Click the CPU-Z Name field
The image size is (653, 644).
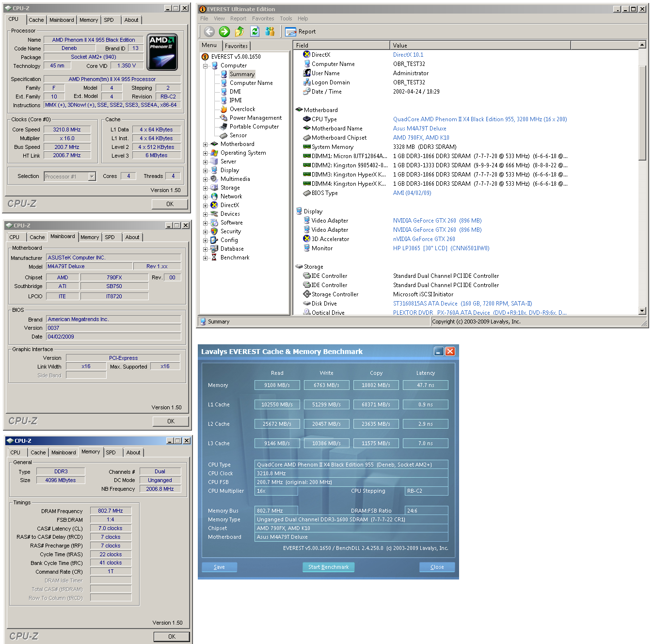94,40
